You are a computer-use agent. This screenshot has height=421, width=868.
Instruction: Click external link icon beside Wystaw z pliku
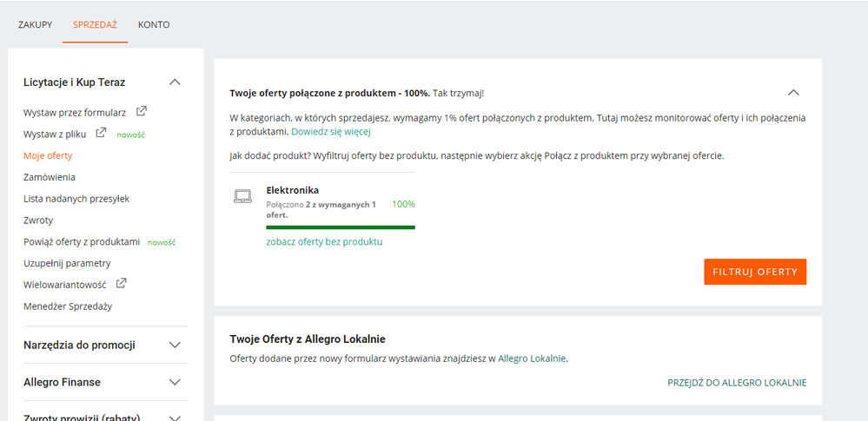[x=101, y=133]
